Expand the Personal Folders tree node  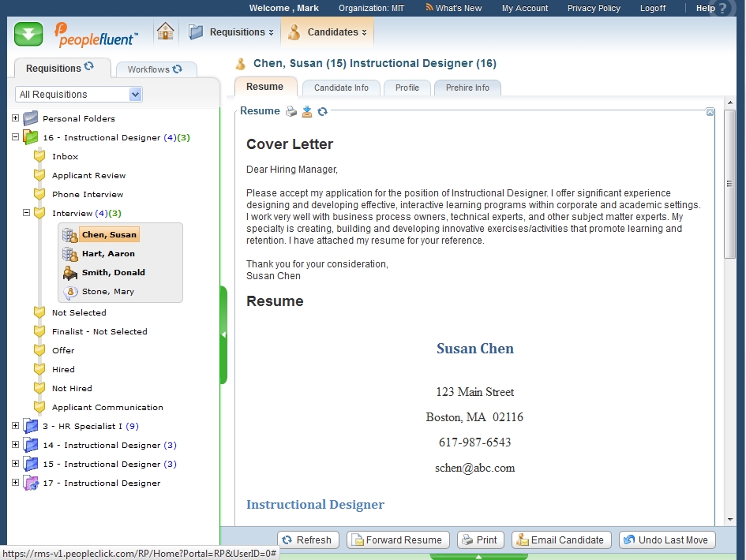(15, 118)
